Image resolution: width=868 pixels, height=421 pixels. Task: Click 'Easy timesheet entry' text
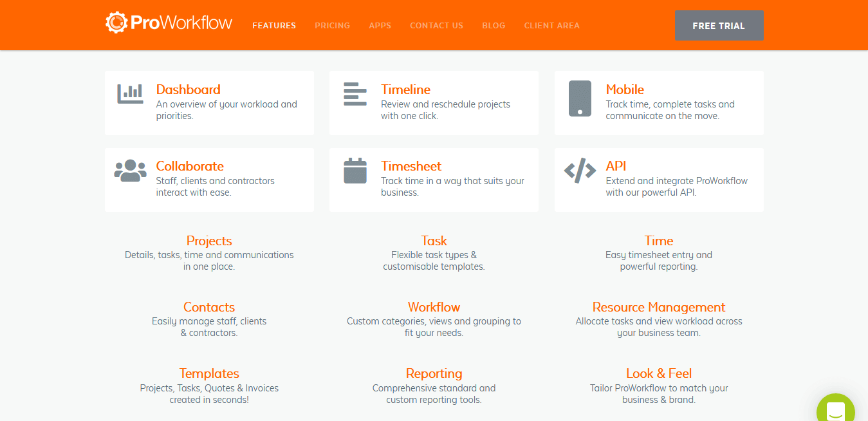tap(659, 261)
